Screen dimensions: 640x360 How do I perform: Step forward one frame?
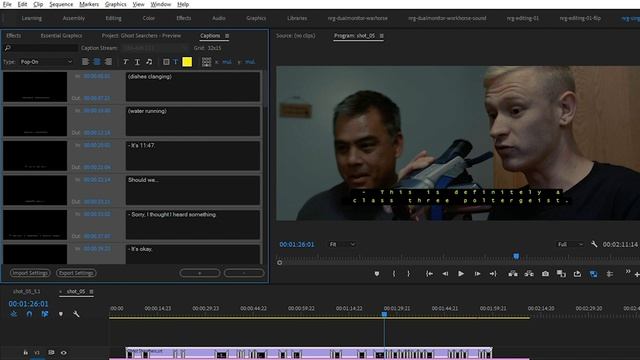point(477,274)
